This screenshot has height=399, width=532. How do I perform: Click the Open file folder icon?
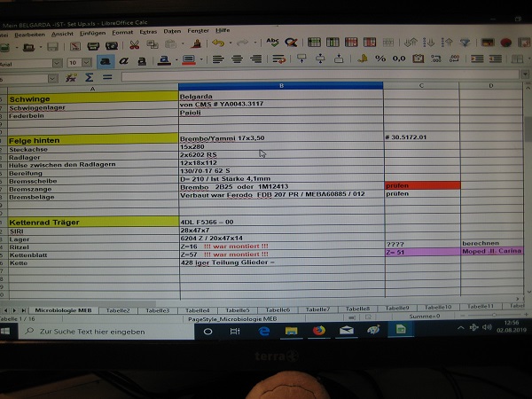click(x=28, y=47)
